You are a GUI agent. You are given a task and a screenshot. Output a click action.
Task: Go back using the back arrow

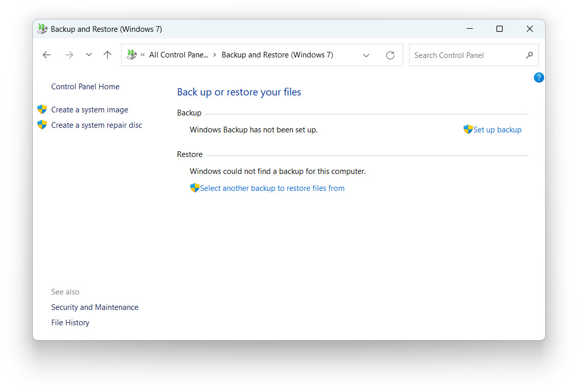tap(47, 55)
